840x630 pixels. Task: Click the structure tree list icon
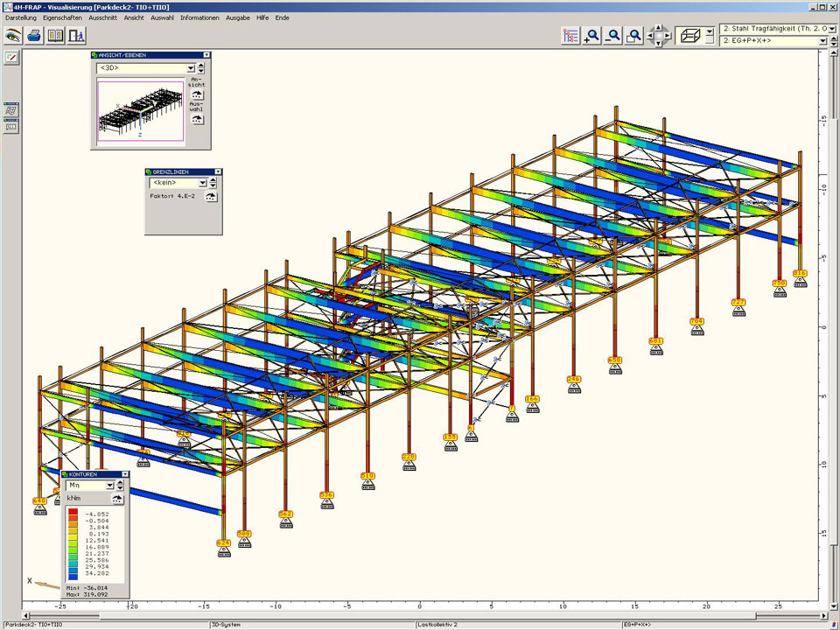[x=571, y=36]
